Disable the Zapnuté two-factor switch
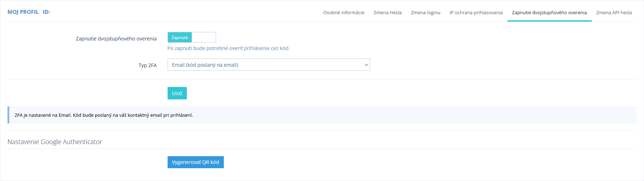Screen dimensions: 644x181 (x=180, y=37)
